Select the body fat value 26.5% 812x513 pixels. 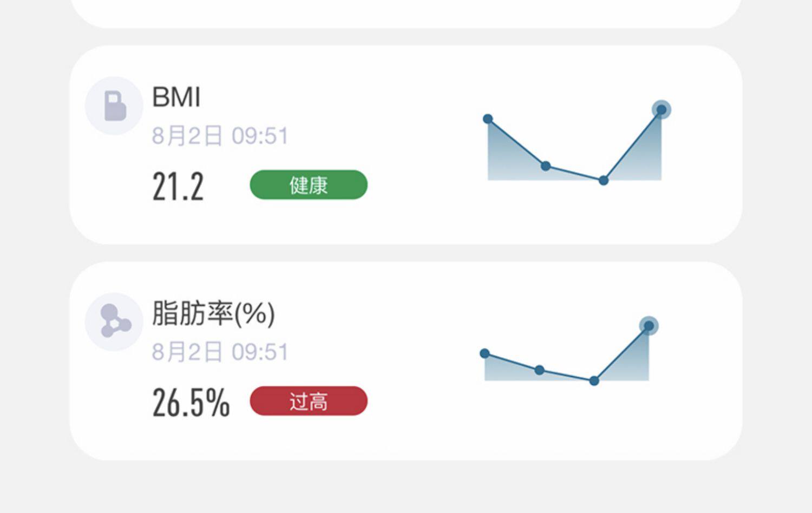191,403
